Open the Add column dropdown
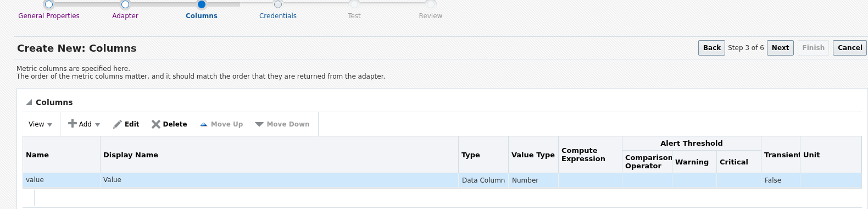The image size is (868, 209). (x=84, y=124)
